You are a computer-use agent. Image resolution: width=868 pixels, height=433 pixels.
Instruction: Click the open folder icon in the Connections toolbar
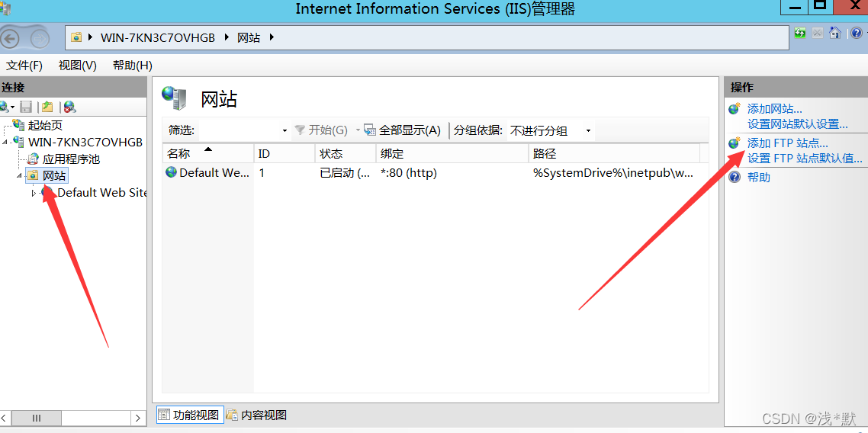(x=47, y=107)
